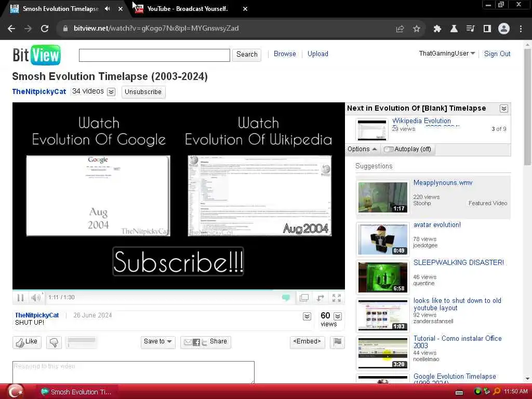Close the YouTube browser tab
This screenshot has width=532, height=399.
(x=245, y=9)
